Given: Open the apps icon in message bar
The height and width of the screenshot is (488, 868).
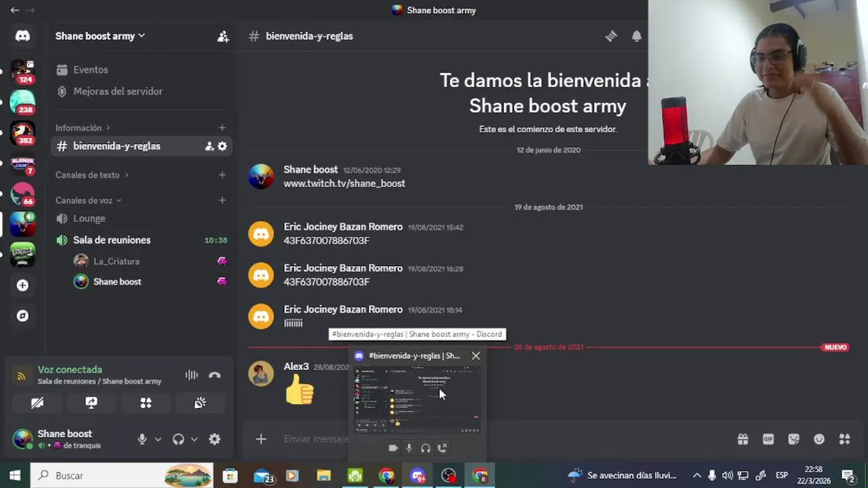Looking at the screenshot, I should (x=844, y=439).
